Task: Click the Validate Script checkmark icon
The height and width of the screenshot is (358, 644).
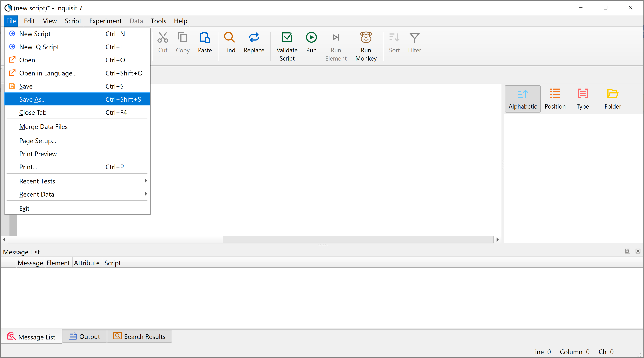Action: (x=287, y=38)
